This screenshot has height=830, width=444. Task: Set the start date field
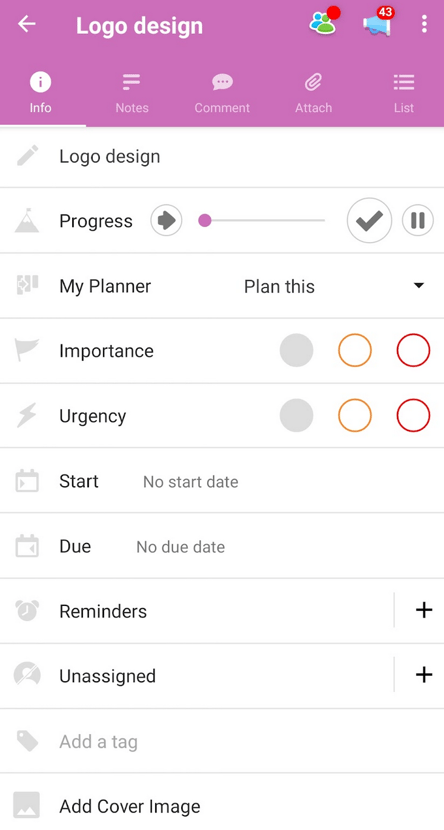(222, 481)
